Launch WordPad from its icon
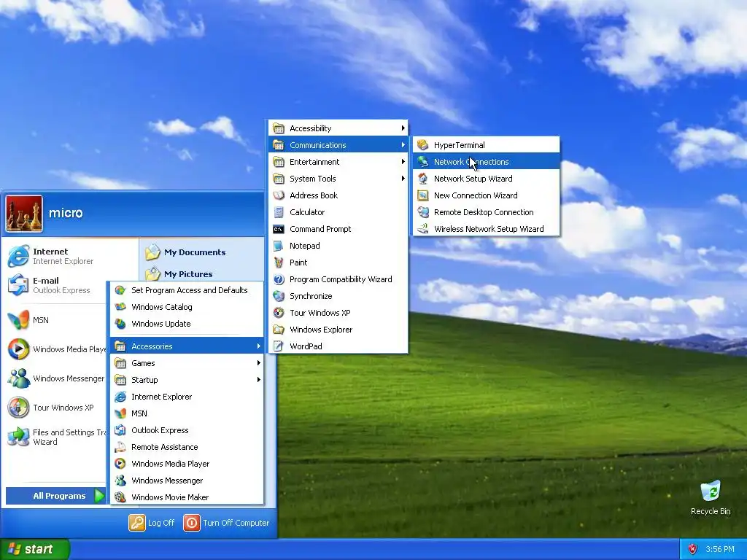Screen dimensions: 747x560 279,346
